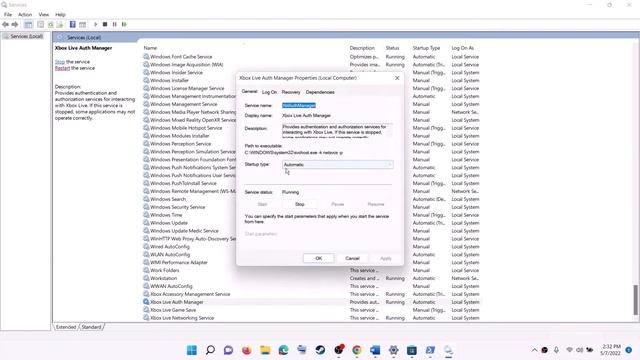Click the Export List toolbar icon

[x=60, y=24]
